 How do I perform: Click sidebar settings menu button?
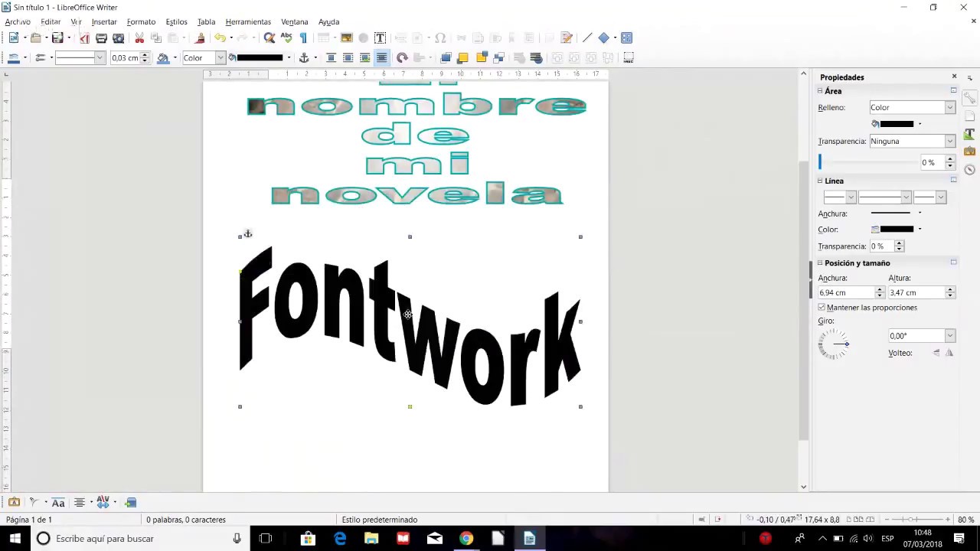[970, 78]
